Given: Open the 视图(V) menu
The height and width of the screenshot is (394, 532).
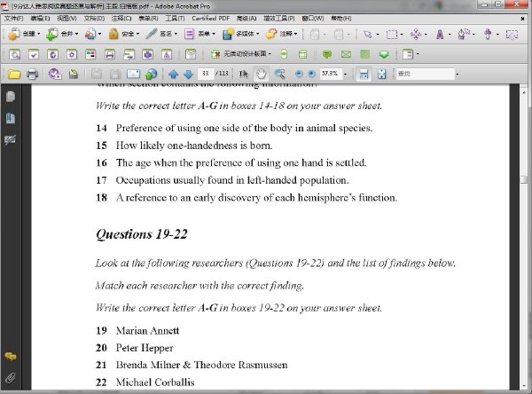Looking at the screenshot, I should 66,19.
